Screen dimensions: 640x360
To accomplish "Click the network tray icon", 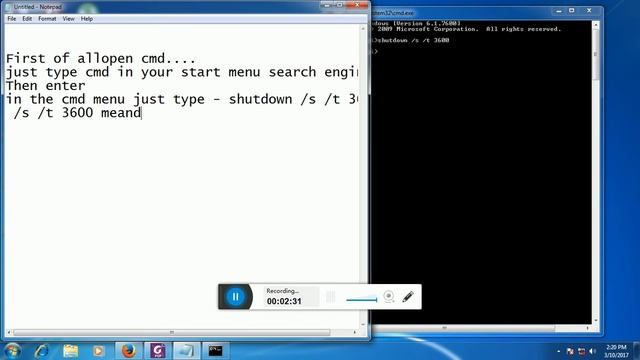I will click(x=581, y=351).
